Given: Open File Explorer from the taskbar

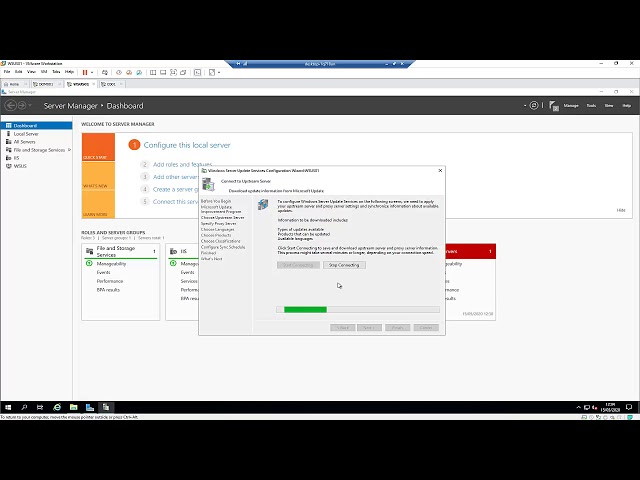Looking at the screenshot, I should 73,407.
